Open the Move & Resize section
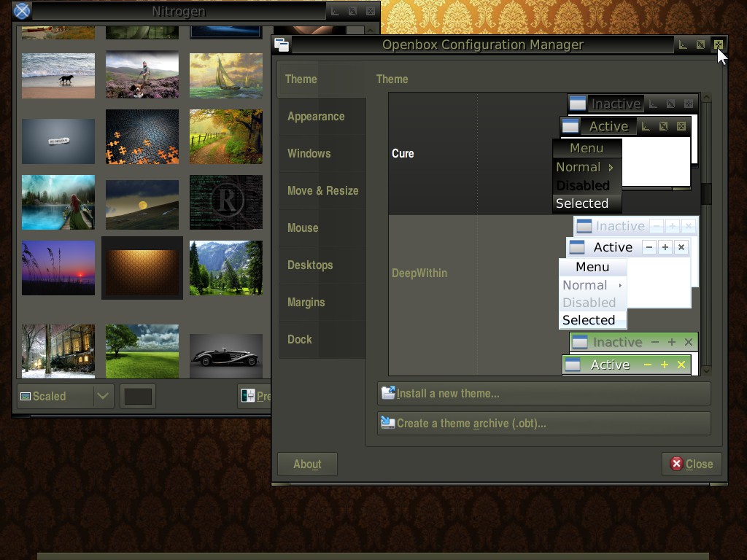Image resolution: width=747 pixels, height=560 pixels. click(322, 191)
